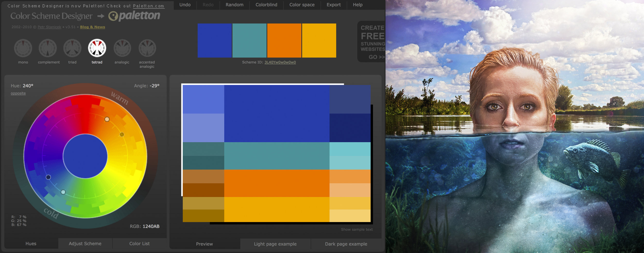Switch to the Hues tab
This screenshot has height=253, width=644.
click(x=31, y=243)
